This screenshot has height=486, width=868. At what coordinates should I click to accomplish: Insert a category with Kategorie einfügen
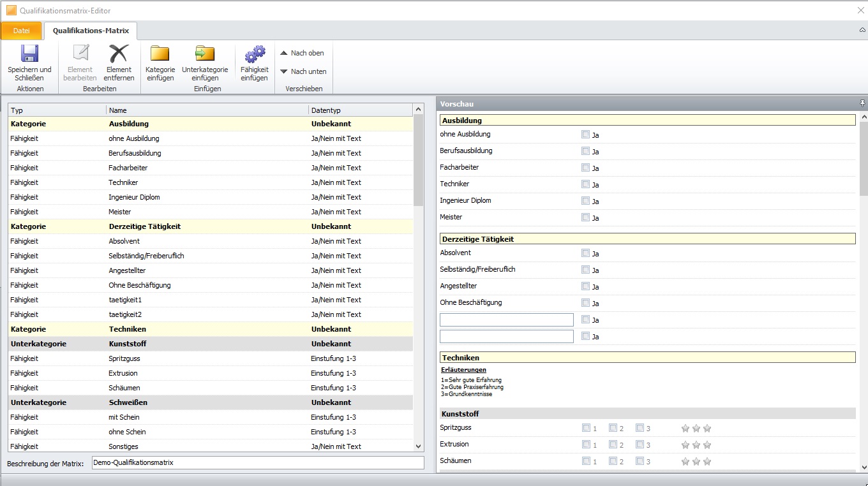(160, 54)
